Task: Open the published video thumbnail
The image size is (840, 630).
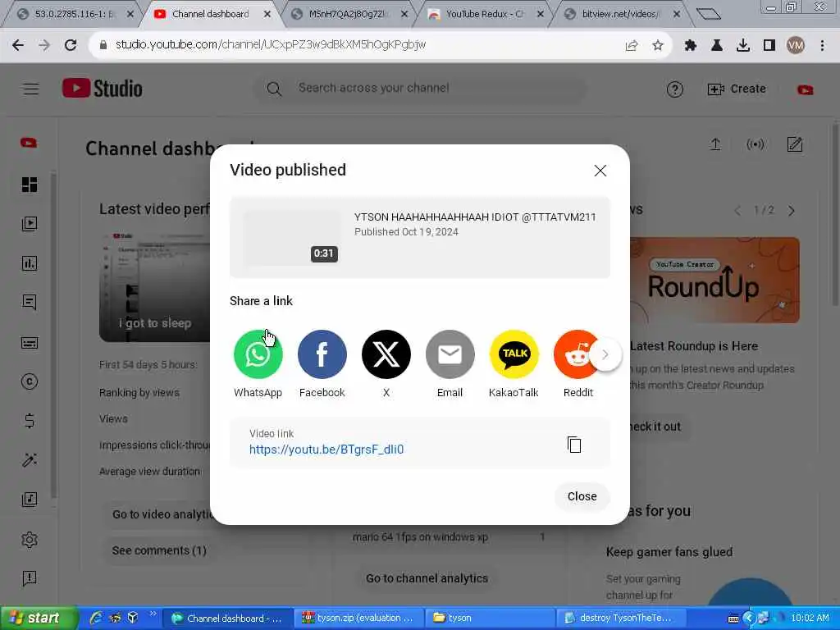Action: click(292, 237)
